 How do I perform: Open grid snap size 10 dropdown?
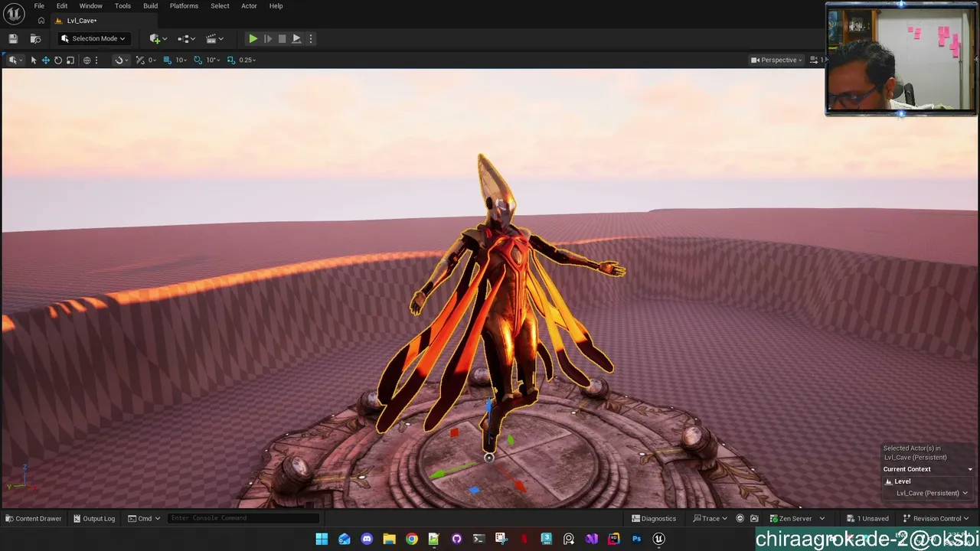click(181, 60)
